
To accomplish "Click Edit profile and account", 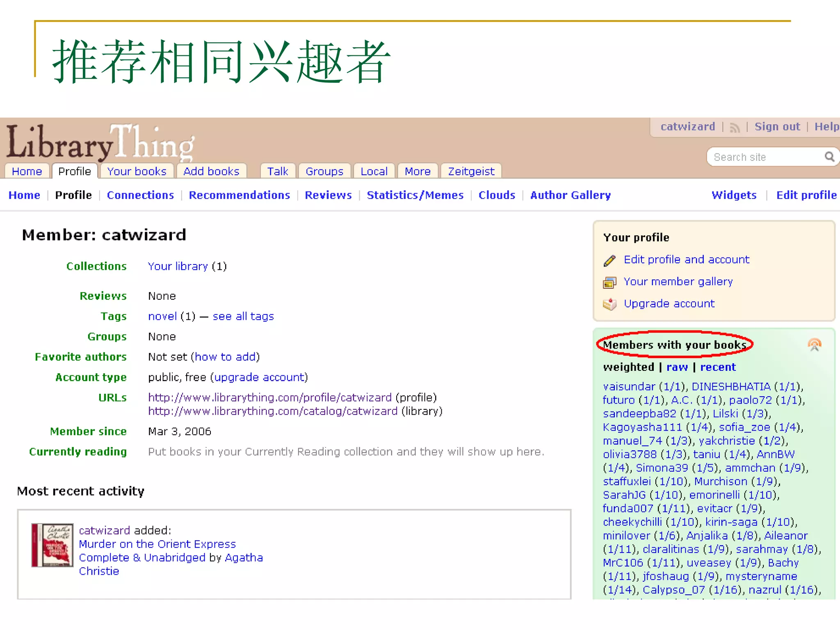I will [687, 260].
